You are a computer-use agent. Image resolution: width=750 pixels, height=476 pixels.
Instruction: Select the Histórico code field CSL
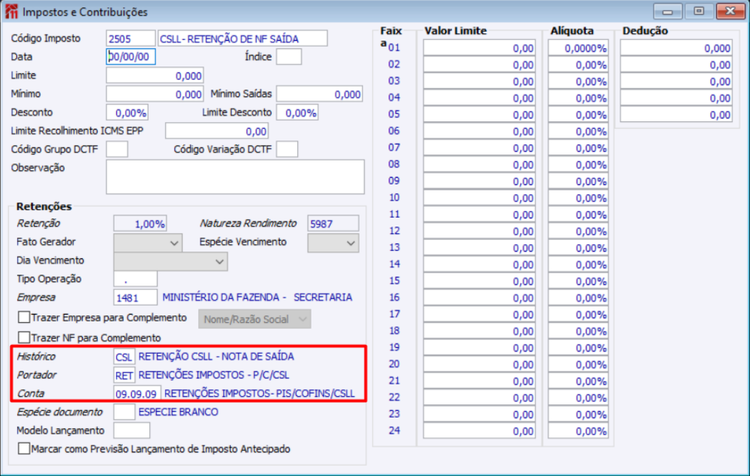124,357
